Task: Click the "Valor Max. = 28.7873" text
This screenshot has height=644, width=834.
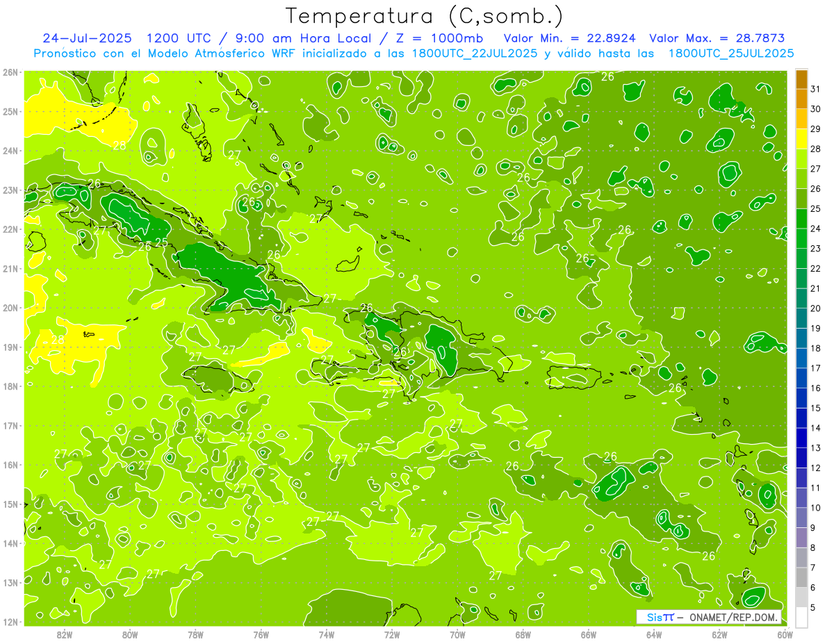Action: tap(717, 38)
